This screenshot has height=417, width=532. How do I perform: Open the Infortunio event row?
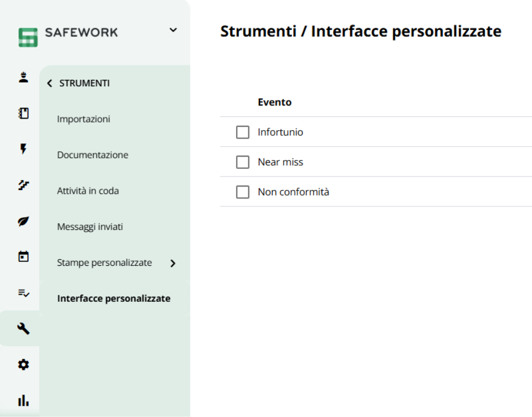376,132
